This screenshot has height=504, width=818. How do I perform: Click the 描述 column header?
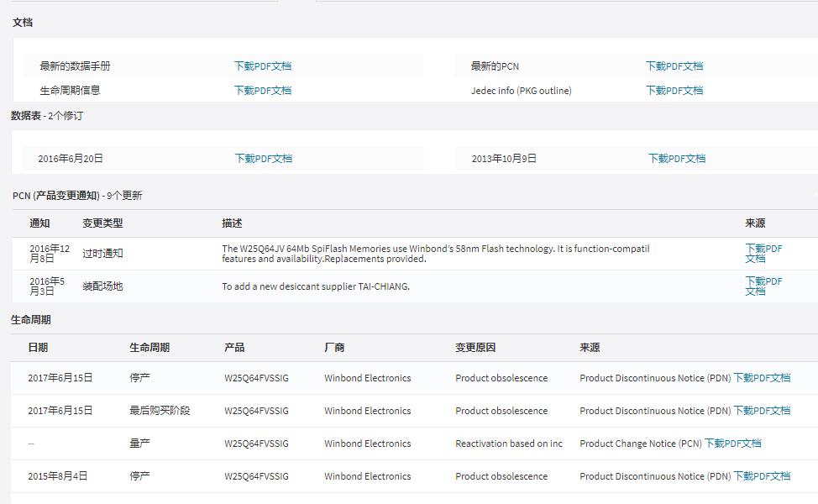(x=232, y=223)
